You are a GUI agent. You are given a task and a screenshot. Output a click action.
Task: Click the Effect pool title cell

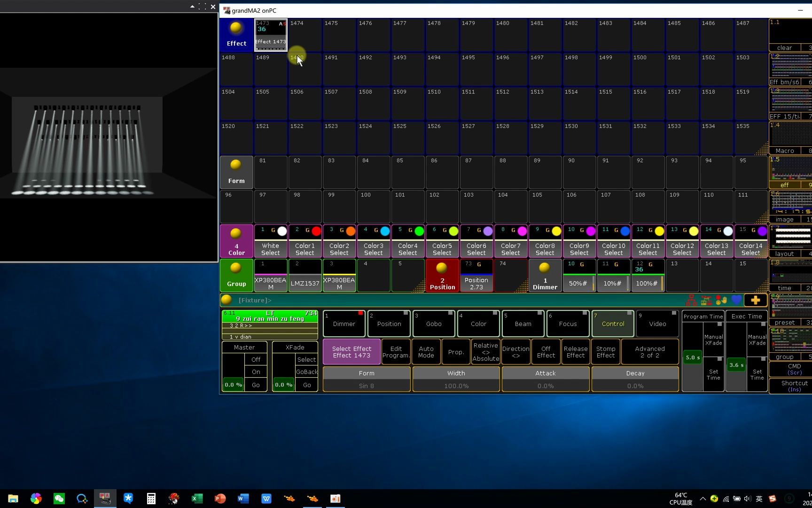[236, 35]
